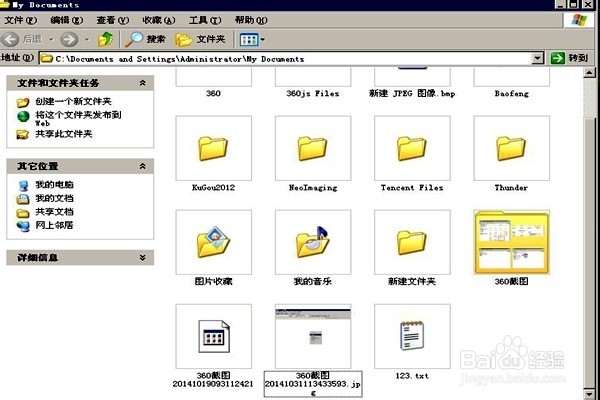Open the 搜索 search tool
Screen dimensions: 600x400
coord(145,39)
